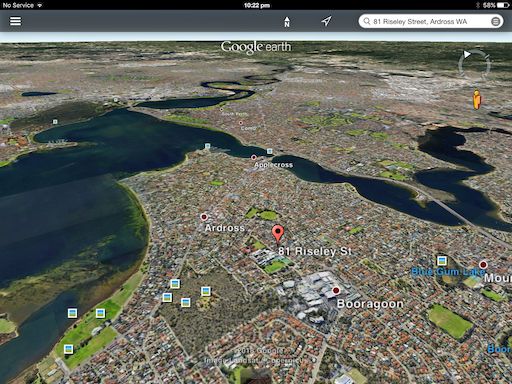Tap the South Perth place marker
The height and width of the screenshot is (384, 512).
(221, 109)
